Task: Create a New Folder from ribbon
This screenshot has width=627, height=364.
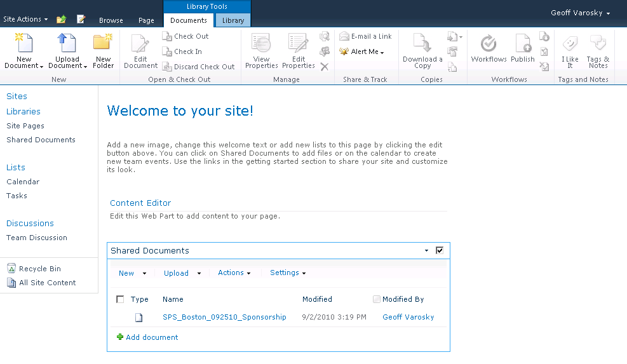Action: [103, 43]
